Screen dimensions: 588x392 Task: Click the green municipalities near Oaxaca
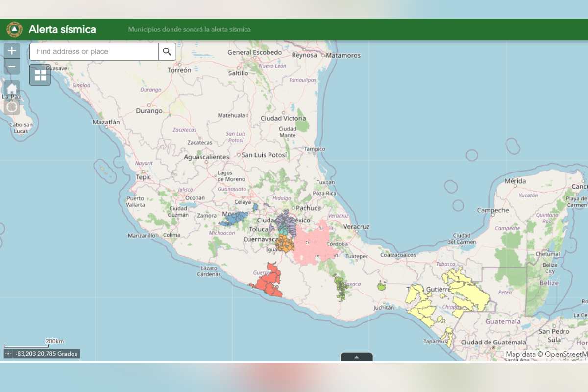click(342, 287)
